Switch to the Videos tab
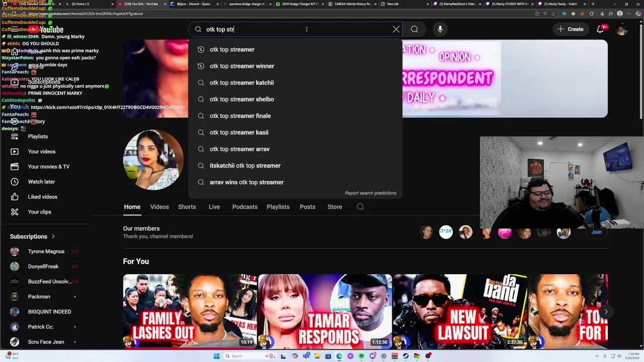Viewport: 644px width, 362px height. coord(159,207)
